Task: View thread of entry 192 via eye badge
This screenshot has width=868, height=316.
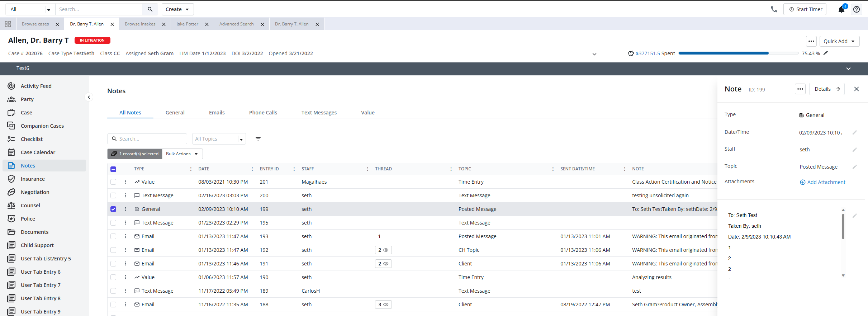Action: 383,250
